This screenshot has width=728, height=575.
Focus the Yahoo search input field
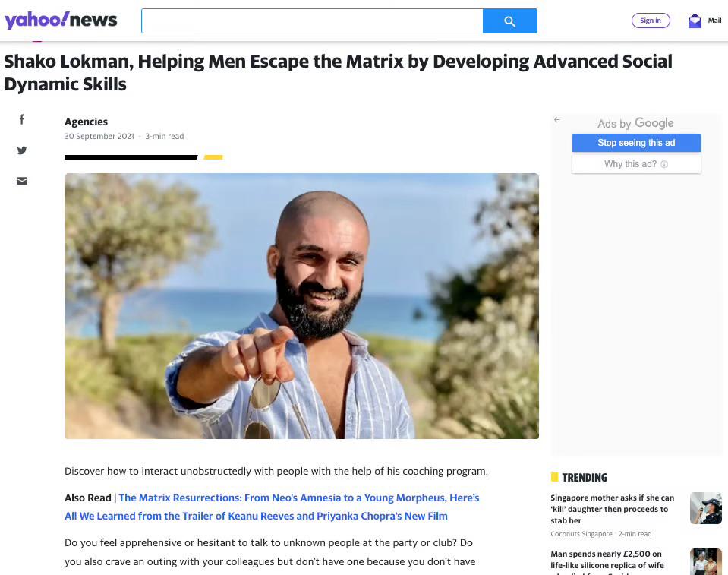pos(312,21)
